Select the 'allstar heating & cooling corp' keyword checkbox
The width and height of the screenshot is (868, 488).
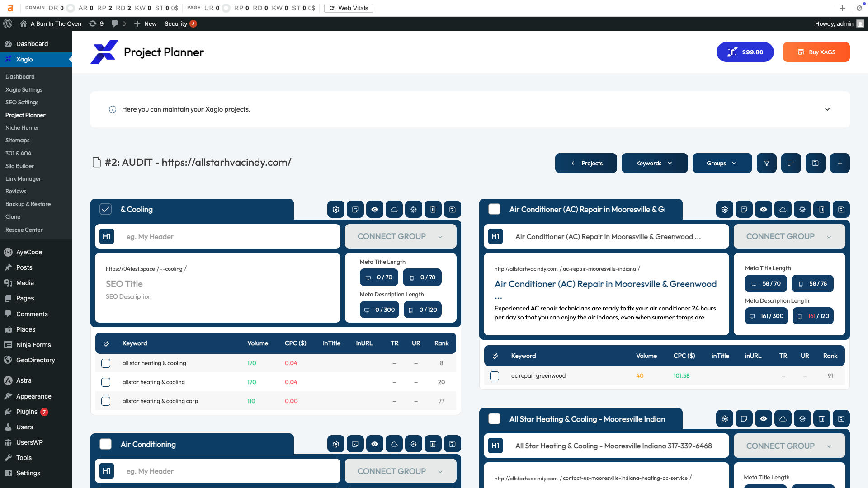tap(106, 401)
